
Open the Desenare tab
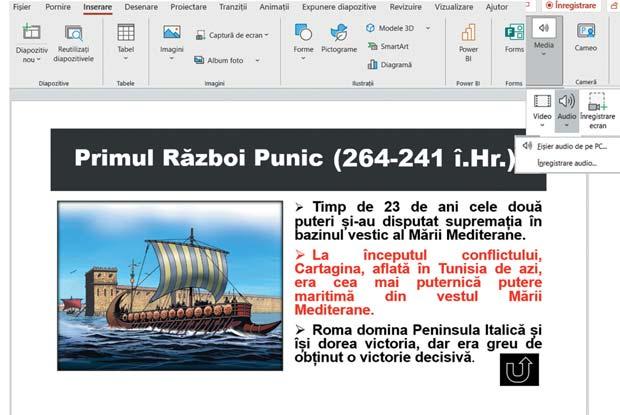pyautogui.click(x=141, y=7)
